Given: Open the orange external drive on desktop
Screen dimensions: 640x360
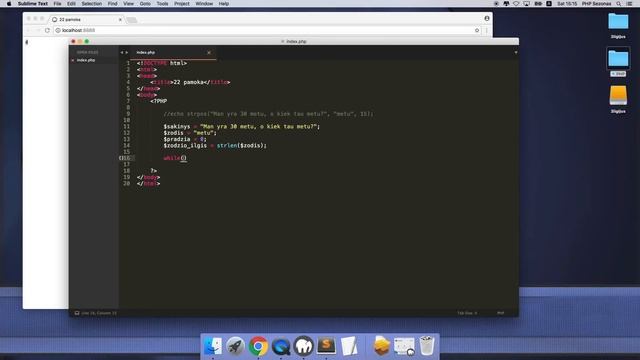Looking at the screenshot, I should 618,96.
